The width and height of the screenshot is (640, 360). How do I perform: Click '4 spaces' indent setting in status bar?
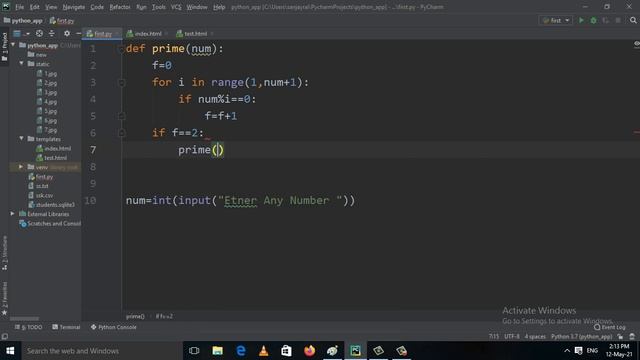point(535,336)
